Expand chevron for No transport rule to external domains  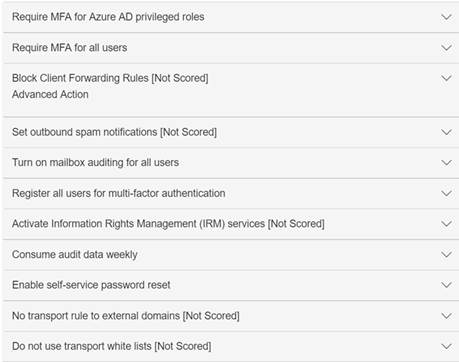pyautogui.click(x=446, y=316)
